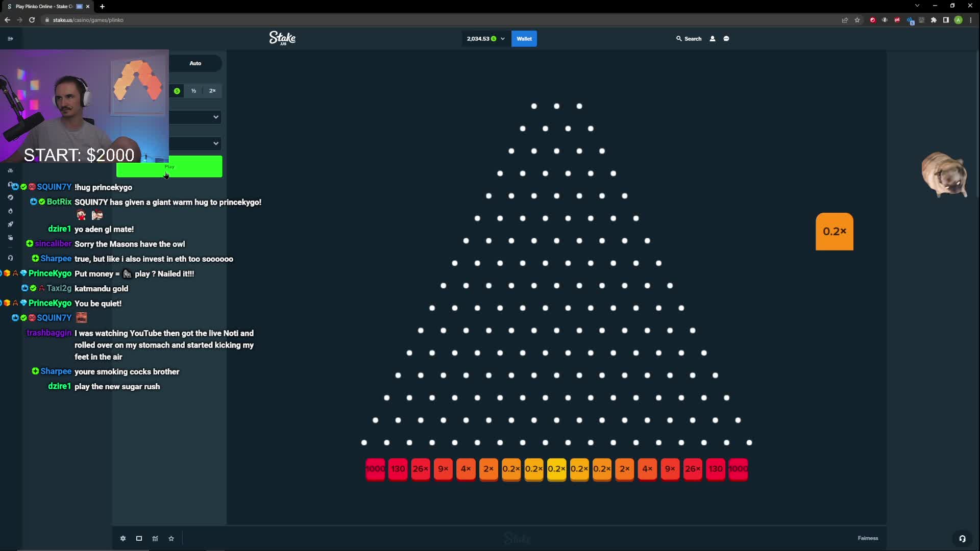980x551 pixels.
Task: Click the red circular extension icon
Action: point(873,20)
